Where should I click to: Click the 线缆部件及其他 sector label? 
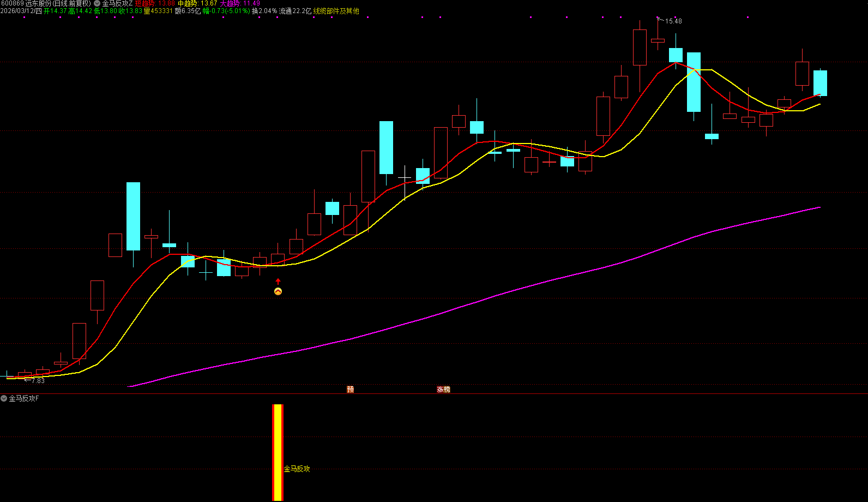(336, 11)
